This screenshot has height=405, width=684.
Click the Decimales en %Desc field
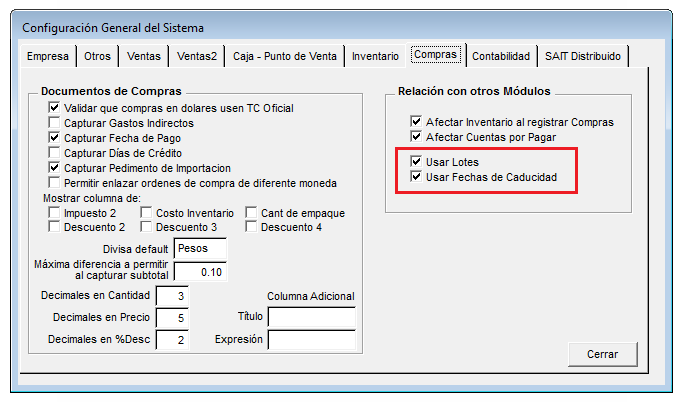tap(172, 340)
